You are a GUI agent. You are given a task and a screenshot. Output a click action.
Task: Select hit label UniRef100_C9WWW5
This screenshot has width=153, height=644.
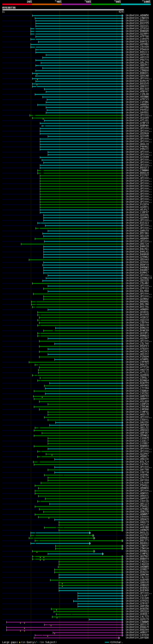[137, 622]
